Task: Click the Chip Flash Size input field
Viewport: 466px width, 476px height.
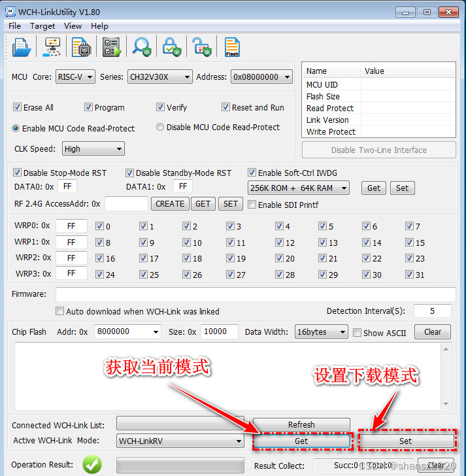Action: (x=219, y=331)
